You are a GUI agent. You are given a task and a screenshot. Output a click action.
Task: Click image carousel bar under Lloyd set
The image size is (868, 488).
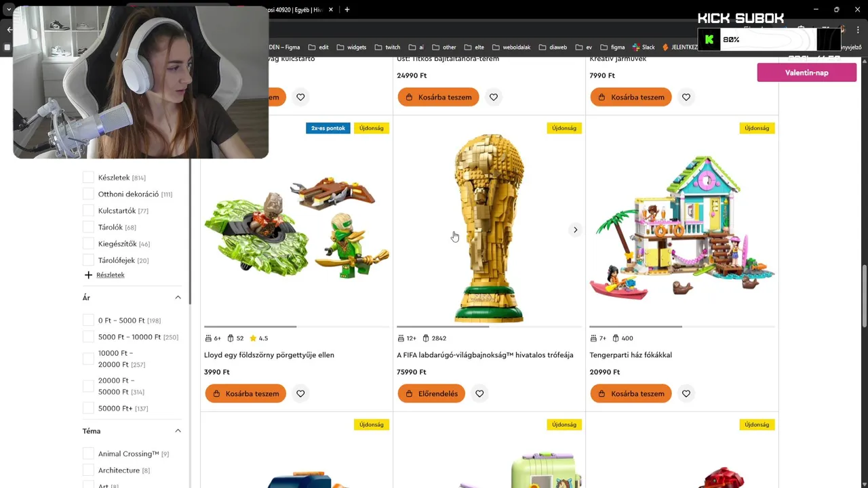pyautogui.click(x=296, y=327)
